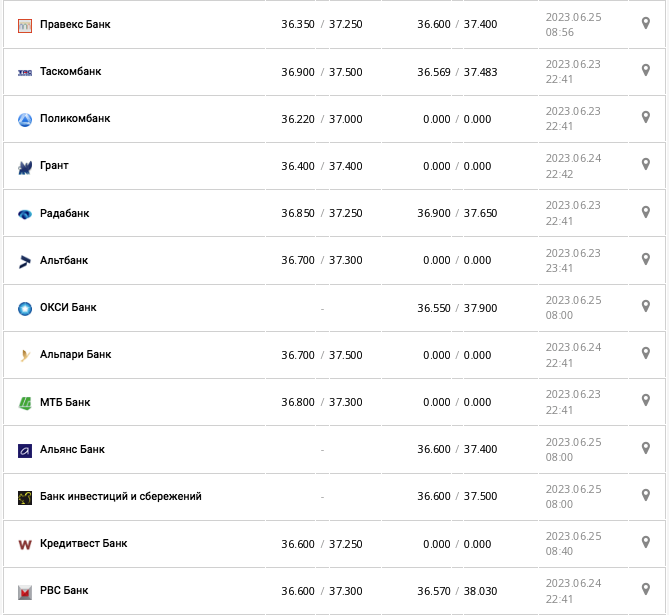The width and height of the screenshot is (669, 615).
Task: Click the Радабанк logo icon
Action: pyautogui.click(x=26, y=214)
